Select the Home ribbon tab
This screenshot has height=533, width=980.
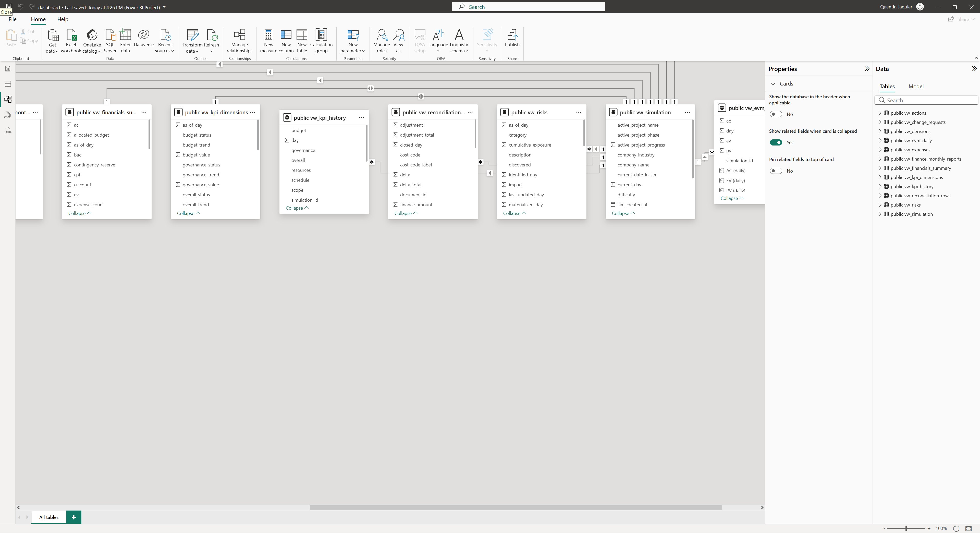[38, 19]
